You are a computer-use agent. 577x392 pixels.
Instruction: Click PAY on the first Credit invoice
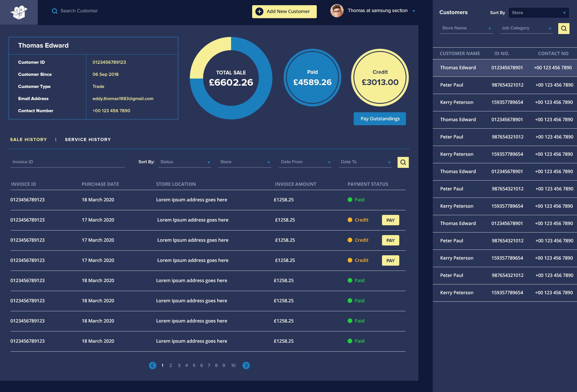click(390, 220)
